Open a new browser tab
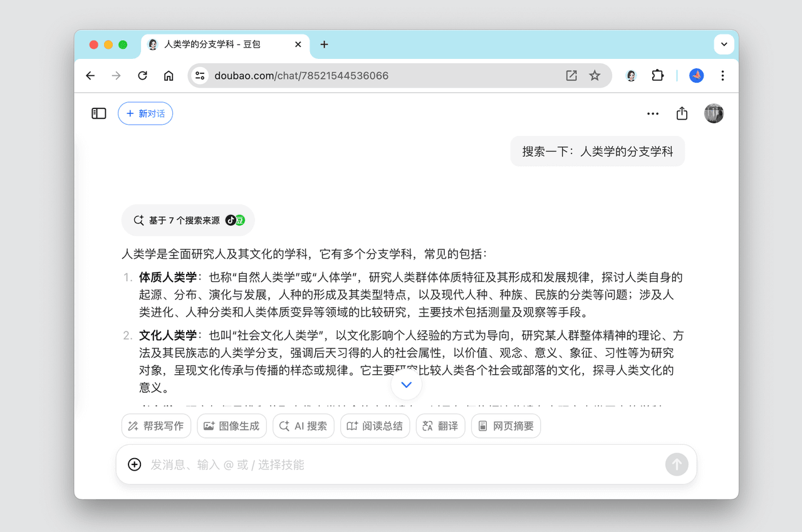The image size is (802, 532). point(324,44)
